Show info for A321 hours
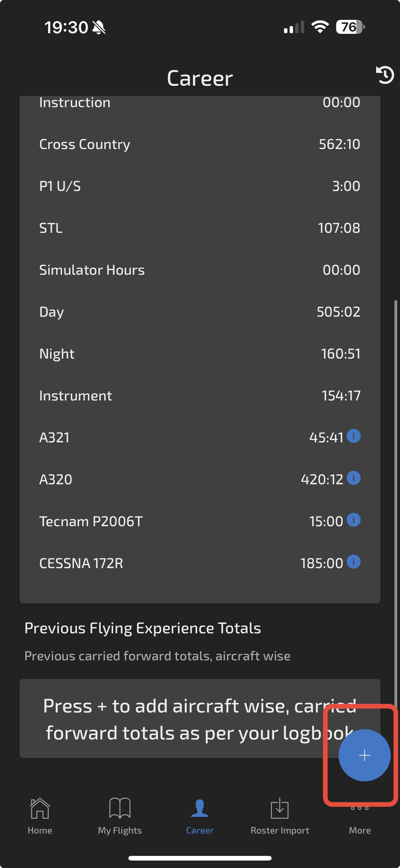The image size is (400, 868). pyautogui.click(x=353, y=436)
